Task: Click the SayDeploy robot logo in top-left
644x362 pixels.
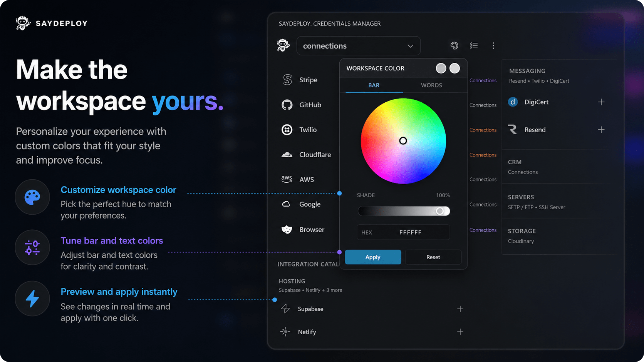Action: [x=23, y=23]
